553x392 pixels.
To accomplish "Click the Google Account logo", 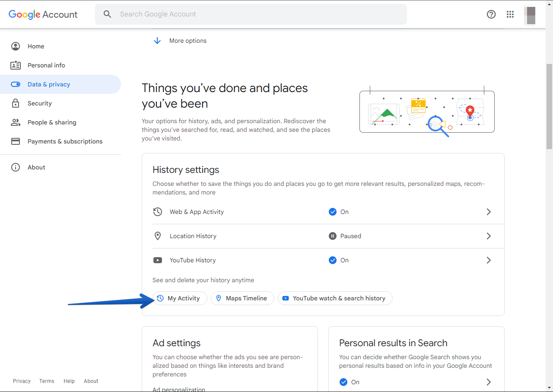I will click(x=43, y=14).
